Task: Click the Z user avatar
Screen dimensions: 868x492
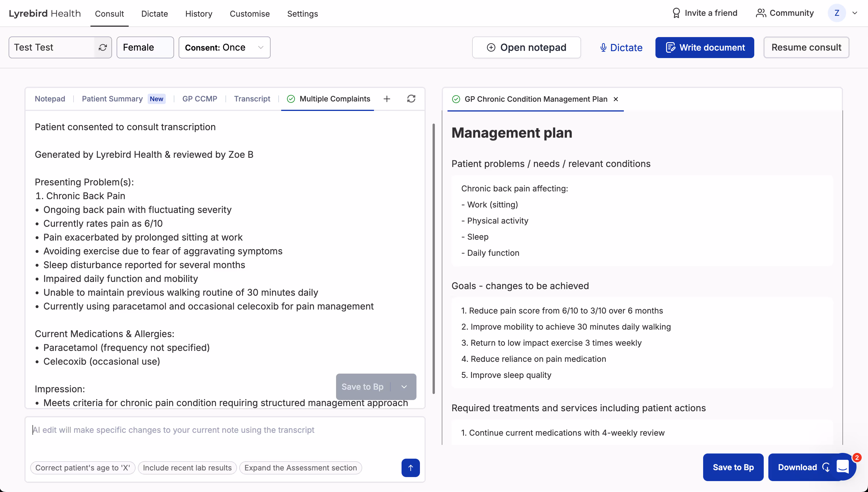Action: [837, 13]
